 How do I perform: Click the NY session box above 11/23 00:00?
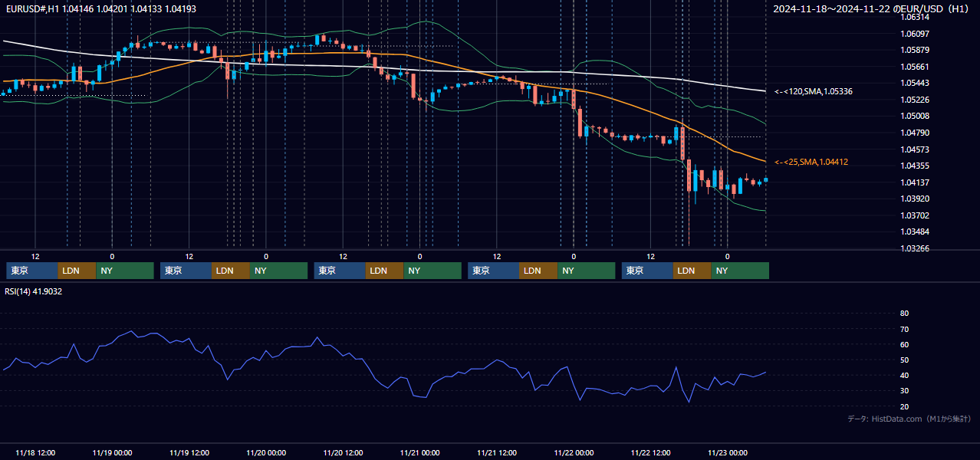tap(740, 271)
